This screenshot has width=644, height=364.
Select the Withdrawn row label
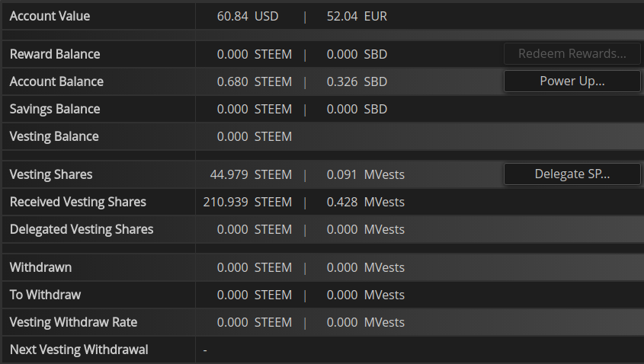(40, 267)
